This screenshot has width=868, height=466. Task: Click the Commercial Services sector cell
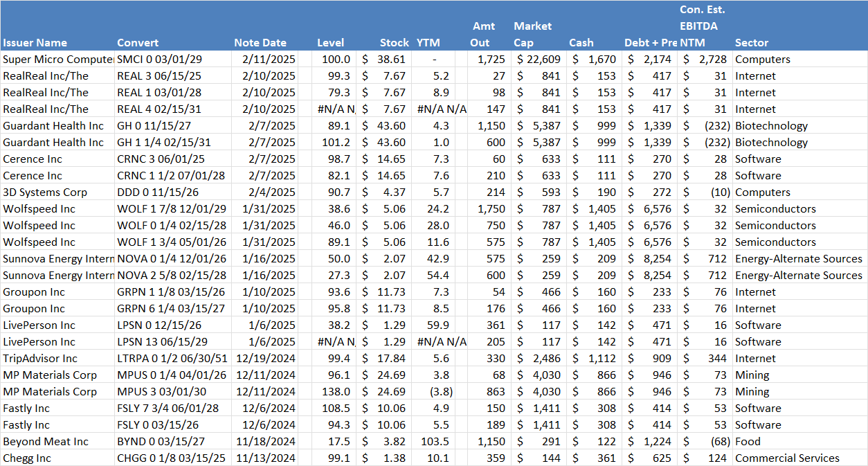[799, 458]
